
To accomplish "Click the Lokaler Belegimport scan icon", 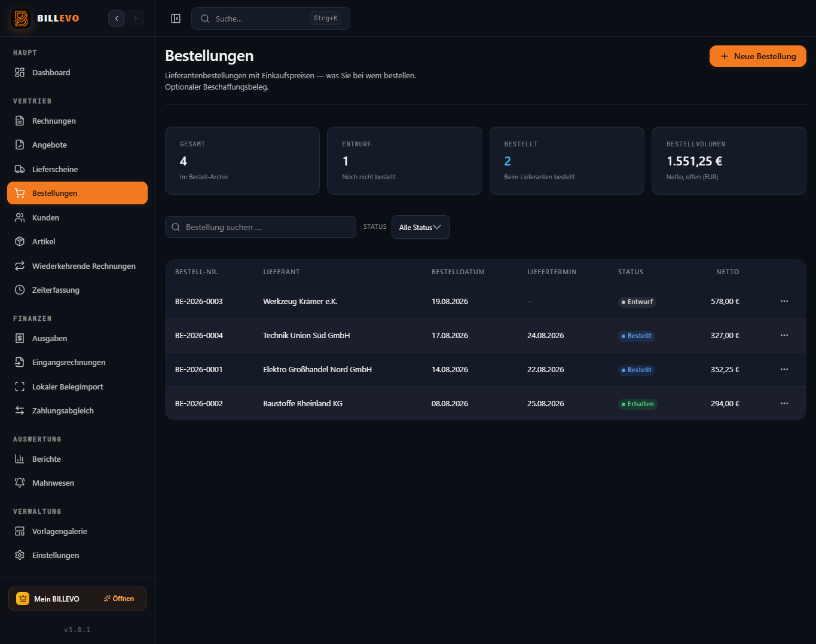I will tap(20, 387).
